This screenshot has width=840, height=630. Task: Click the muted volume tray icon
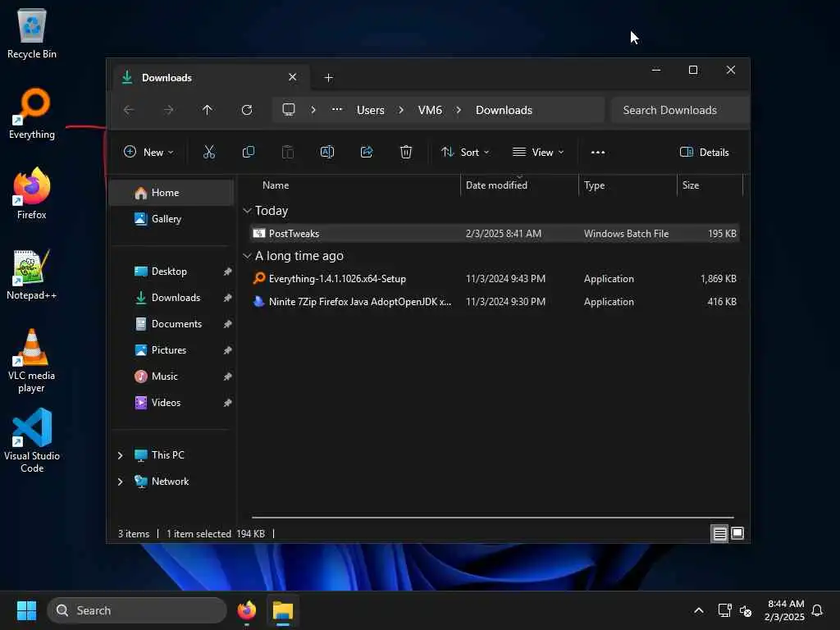[746, 610]
